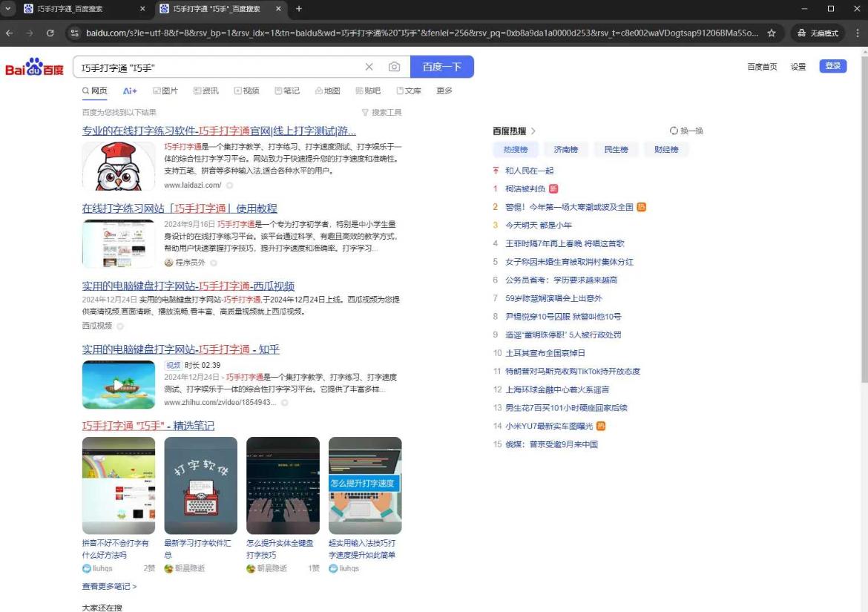Open hot search 和人民在一起

click(529, 171)
